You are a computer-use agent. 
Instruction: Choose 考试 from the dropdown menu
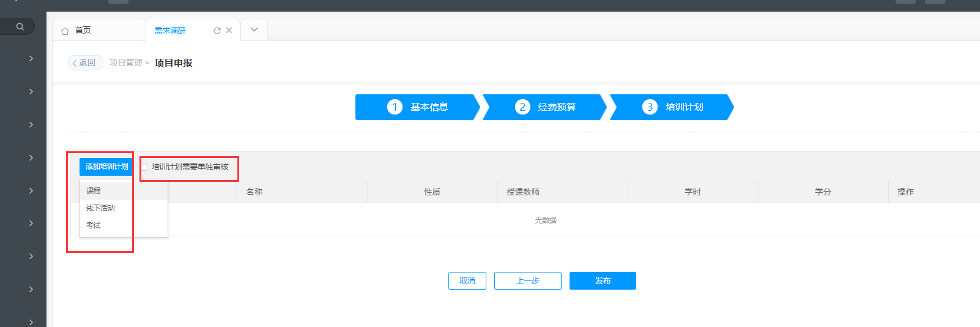124,225
